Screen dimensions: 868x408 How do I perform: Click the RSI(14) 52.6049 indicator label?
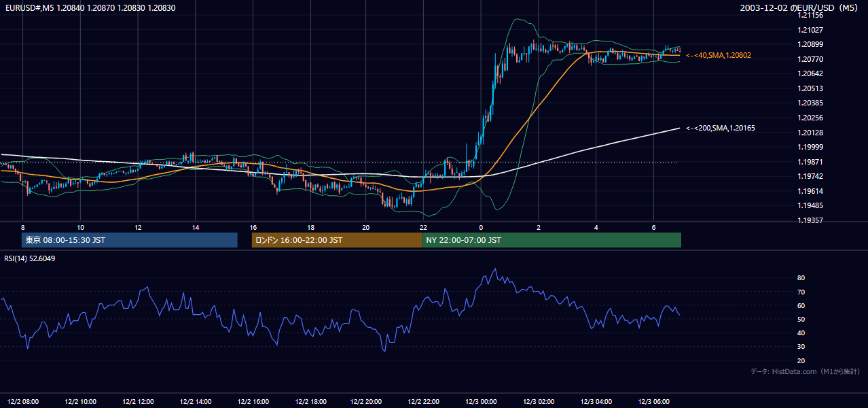[x=30, y=258]
